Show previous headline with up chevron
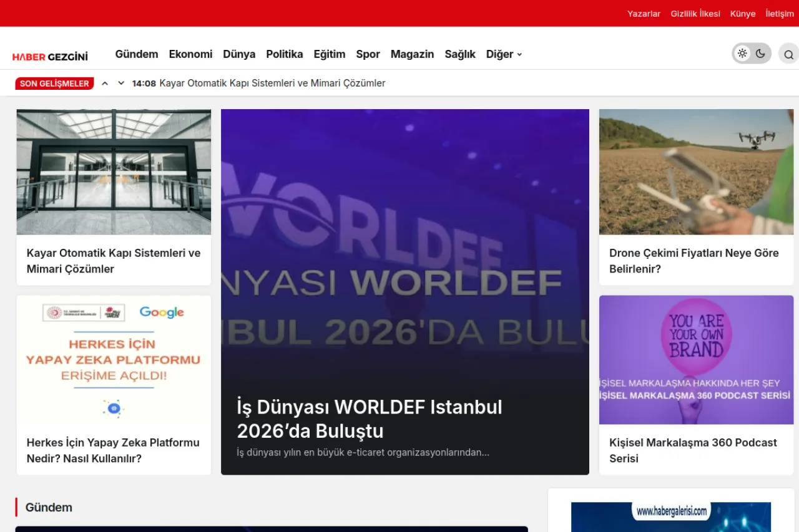Screen dimensions: 799x532 pyautogui.click(x=105, y=83)
